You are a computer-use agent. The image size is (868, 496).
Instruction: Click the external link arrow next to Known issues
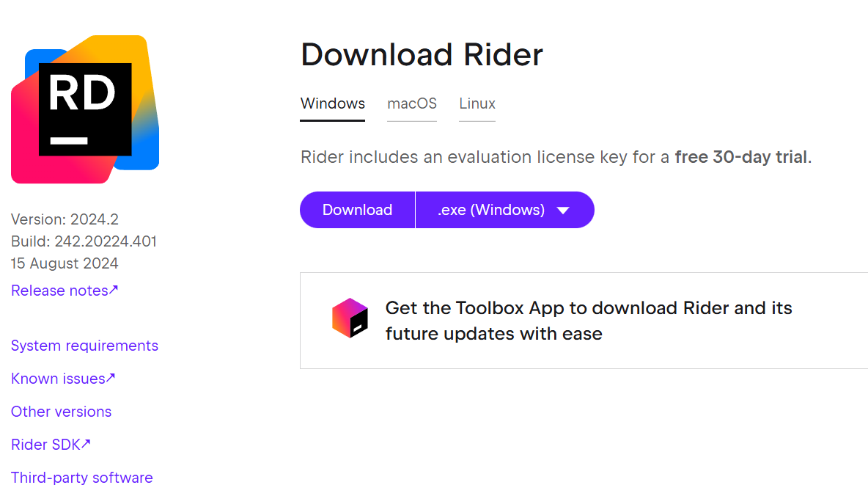(x=112, y=377)
